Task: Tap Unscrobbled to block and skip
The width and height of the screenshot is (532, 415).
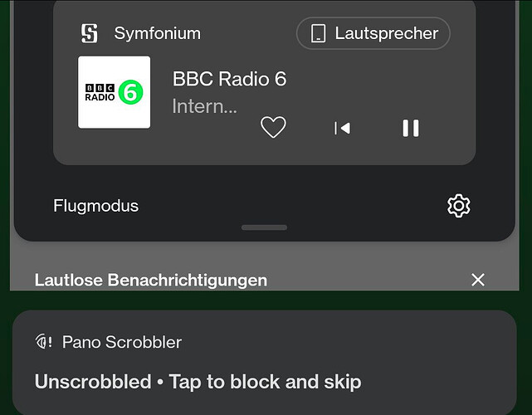Action: tap(198, 382)
